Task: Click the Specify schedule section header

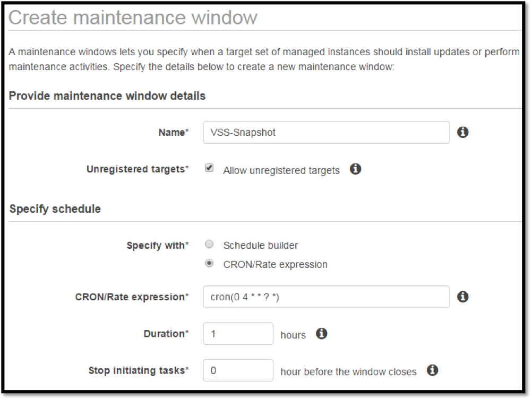Action: tap(55, 209)
